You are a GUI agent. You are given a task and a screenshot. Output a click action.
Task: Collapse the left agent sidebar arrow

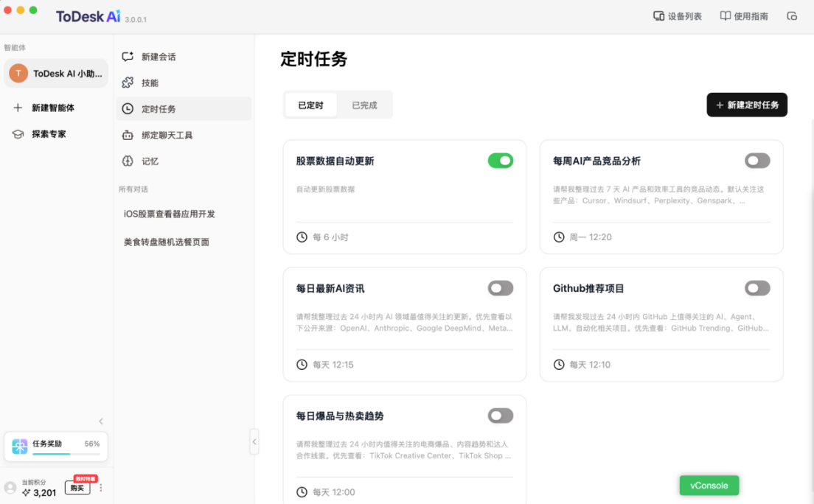(101, 421)
